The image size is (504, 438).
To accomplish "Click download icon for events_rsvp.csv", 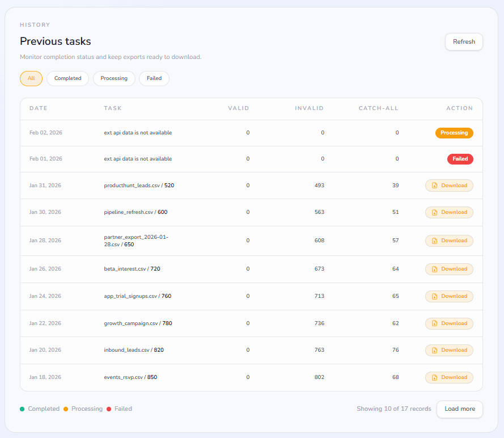I will click(x=435, y=377).
